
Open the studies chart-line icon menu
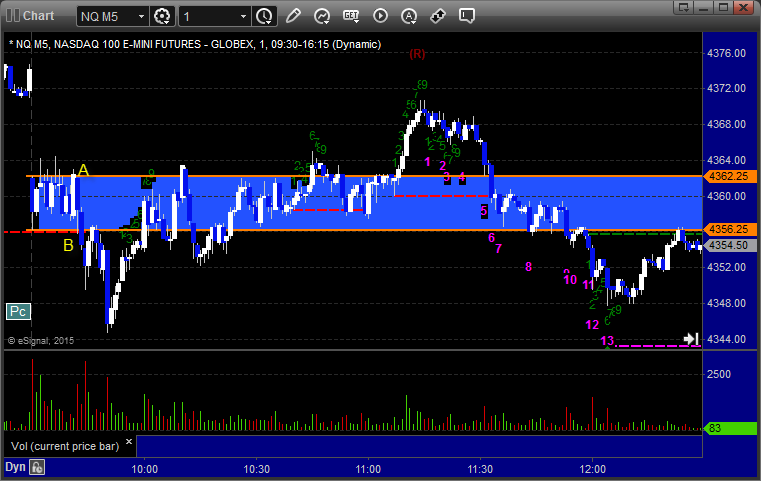click(322, 16)
